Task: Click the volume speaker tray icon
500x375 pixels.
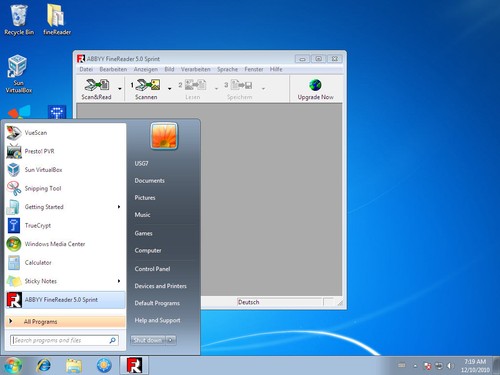Action: point(450,366)
